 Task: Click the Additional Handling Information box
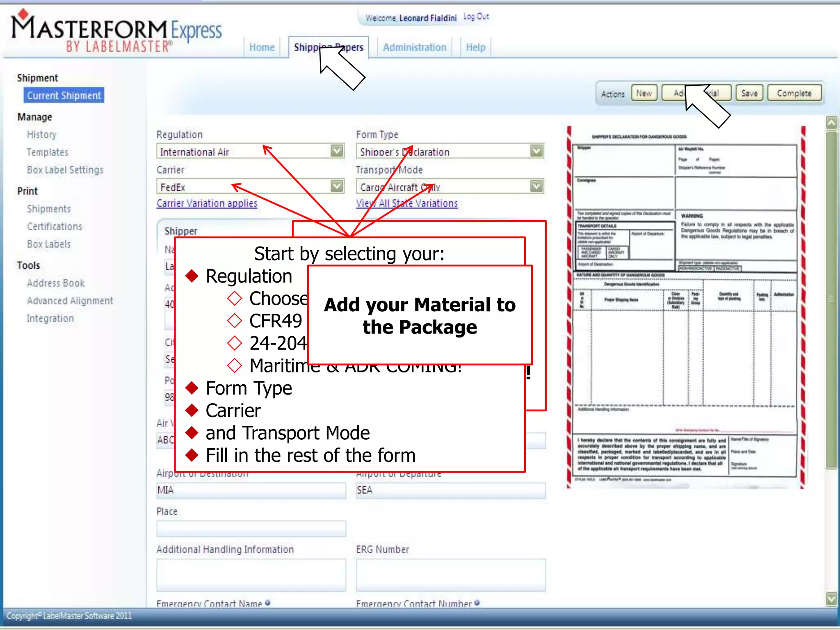[251, 575]
